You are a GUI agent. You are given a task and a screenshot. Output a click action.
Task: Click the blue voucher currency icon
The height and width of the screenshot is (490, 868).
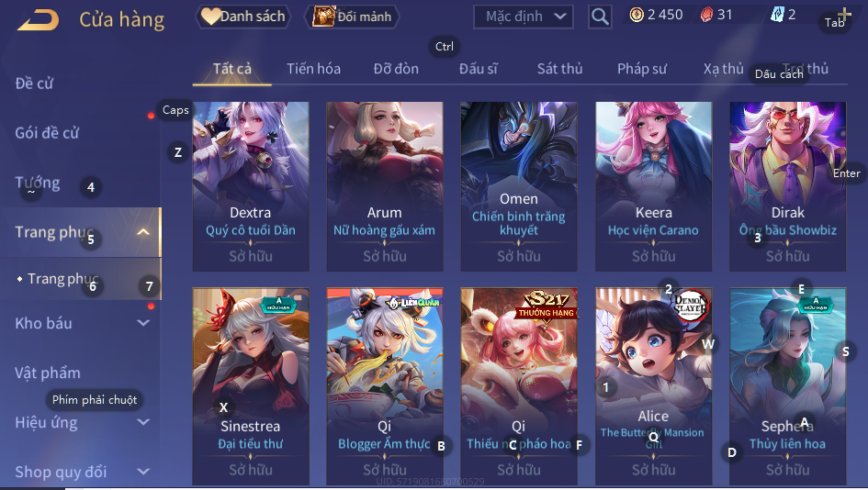point(777,15)
